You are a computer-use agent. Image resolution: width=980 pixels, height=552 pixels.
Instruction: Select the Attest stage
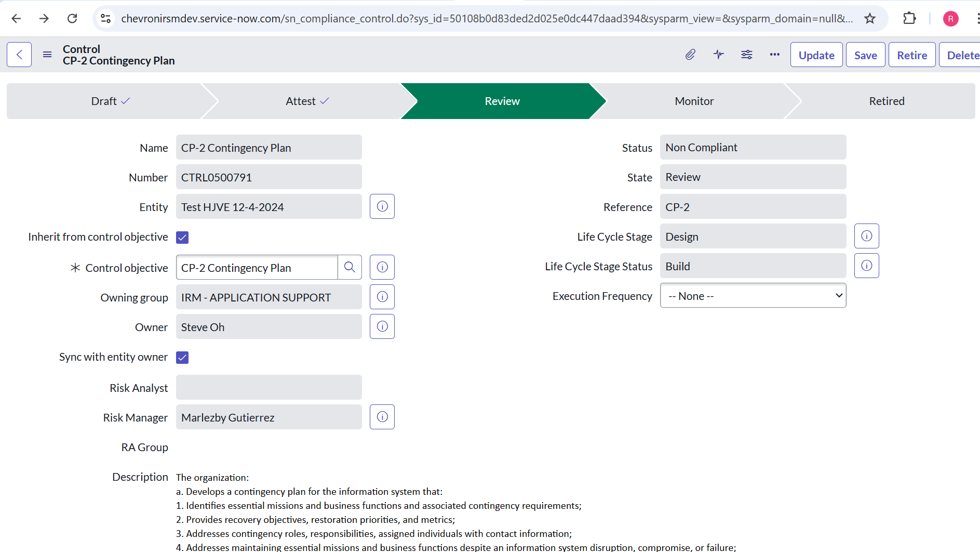(307, 101)
